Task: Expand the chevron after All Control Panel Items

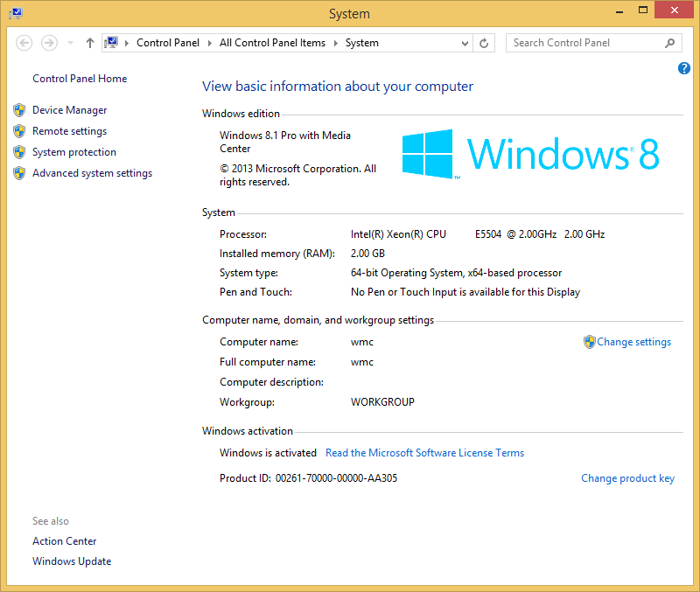Action: 338,41
